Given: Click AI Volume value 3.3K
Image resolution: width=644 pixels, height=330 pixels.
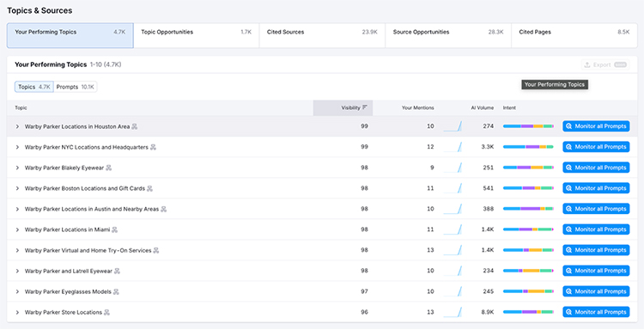Looking at the screenshot, I should coord(488,147).
